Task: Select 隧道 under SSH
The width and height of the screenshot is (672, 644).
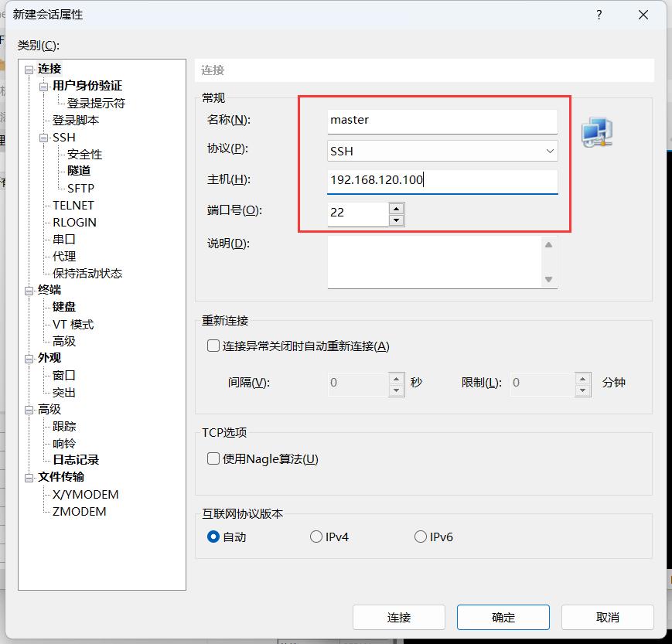Action: (79, 171)
